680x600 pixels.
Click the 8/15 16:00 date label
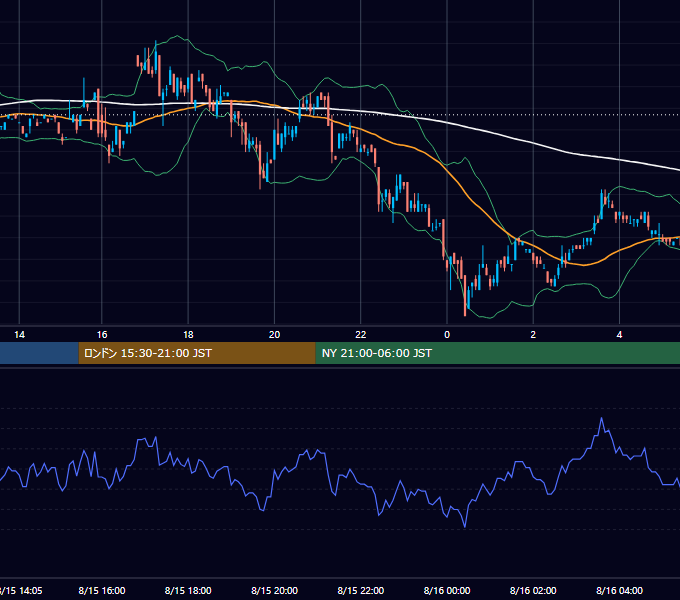(x=101, y=590)
